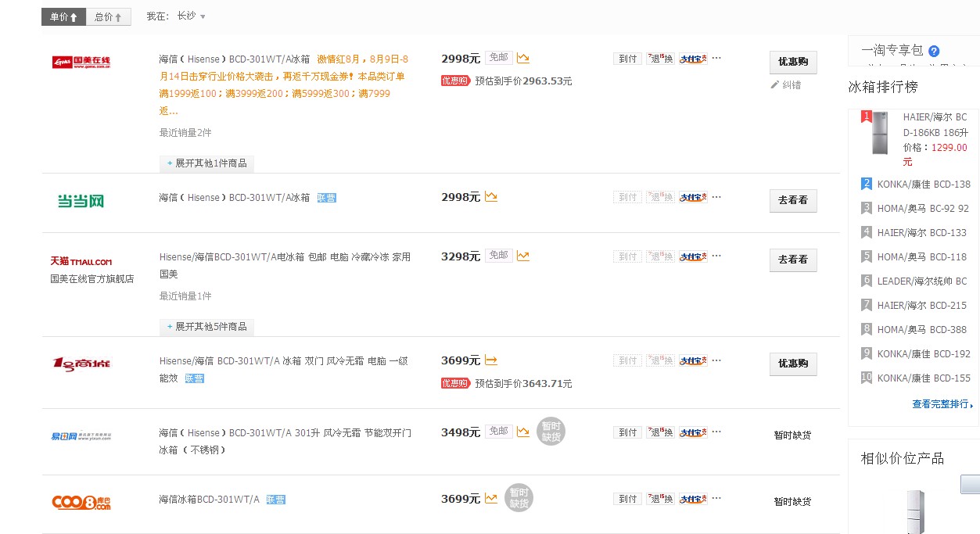Sort by 总价 total price
Viewport: 980px width, 534px height.
click(108, 16)
